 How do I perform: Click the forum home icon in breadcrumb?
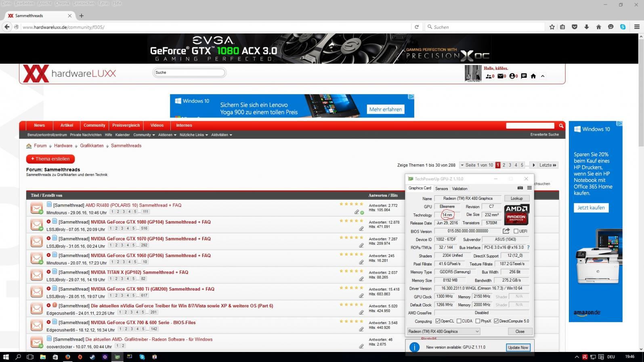click(29, 146)
